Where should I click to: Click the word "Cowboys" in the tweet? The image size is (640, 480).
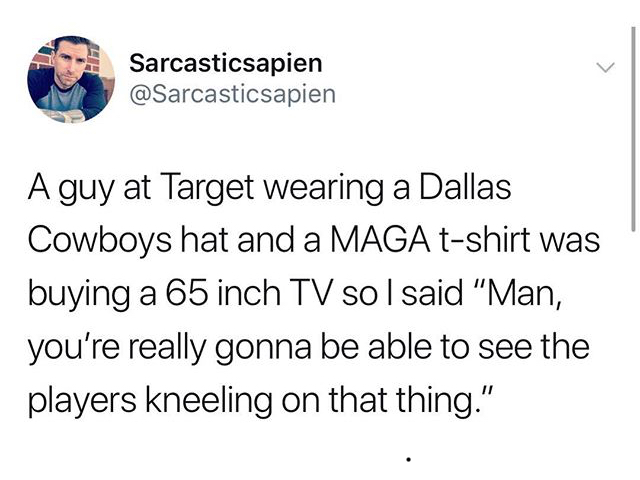100,240
